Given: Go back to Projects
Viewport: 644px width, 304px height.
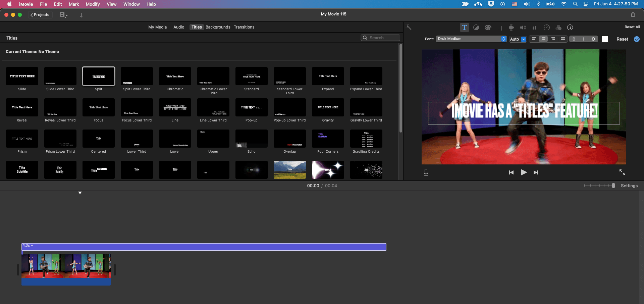Looking at the screenshot, I should point(40,15).
